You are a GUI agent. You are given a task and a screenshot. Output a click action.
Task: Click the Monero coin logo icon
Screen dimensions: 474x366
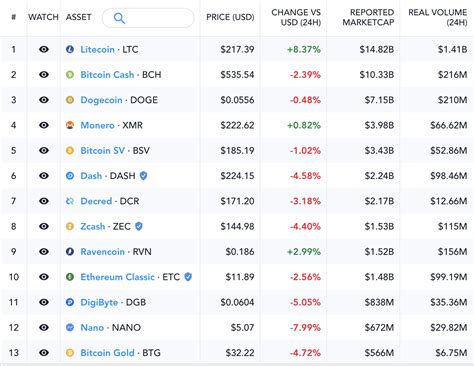click(x=70, y=125)
